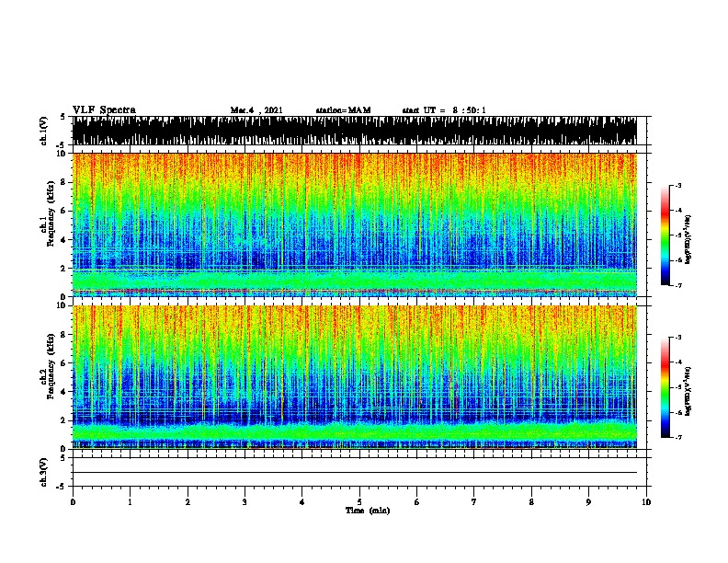The image size is (728, 563).
Task: Click the ch.2 spectrogram color scale bar
Action: [x=665, y=387]
